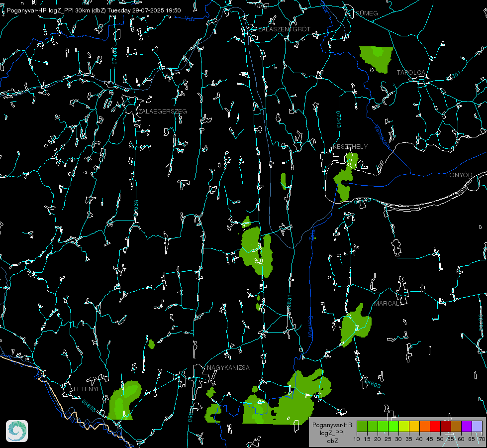Select the 20–25 dBZ green legend swatch
Viewport: 487px width, 448px height.
383,426
